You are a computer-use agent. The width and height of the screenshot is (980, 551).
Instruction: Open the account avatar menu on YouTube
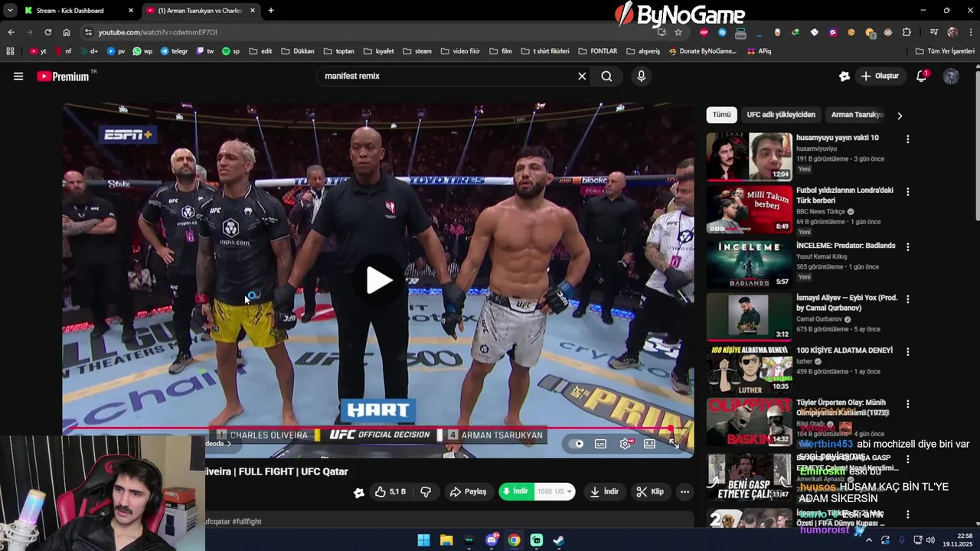(951, 77)
